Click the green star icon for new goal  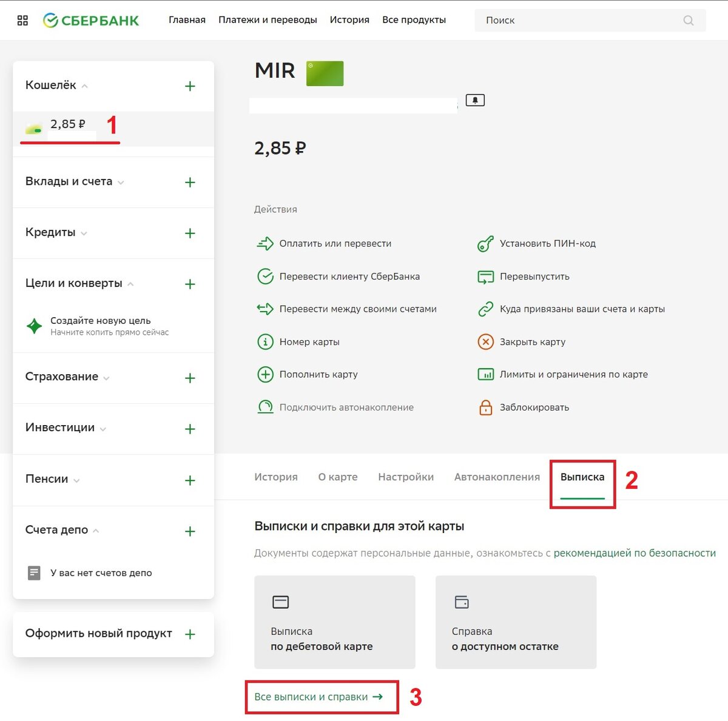35,326
